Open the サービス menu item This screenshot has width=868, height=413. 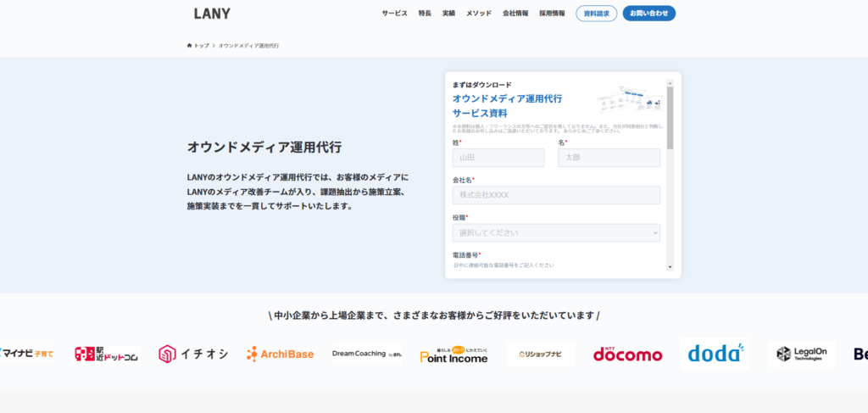point(394,14)
